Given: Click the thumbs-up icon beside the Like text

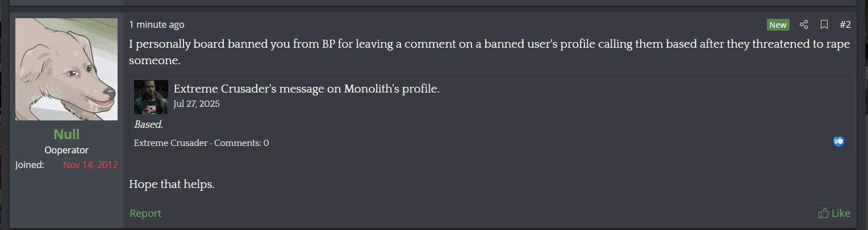Looking at the screenshot, I should pos(823,214).
